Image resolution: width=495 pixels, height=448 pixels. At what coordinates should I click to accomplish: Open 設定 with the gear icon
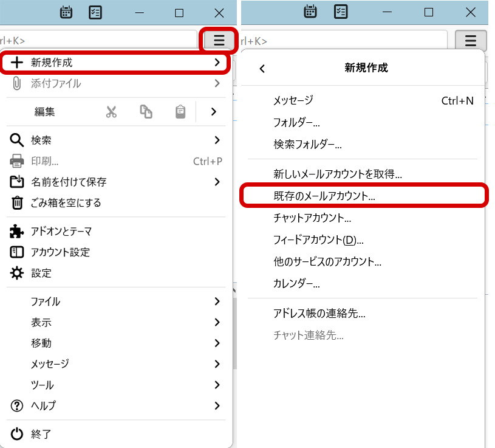pyautogui.click(x=41, y=273)
